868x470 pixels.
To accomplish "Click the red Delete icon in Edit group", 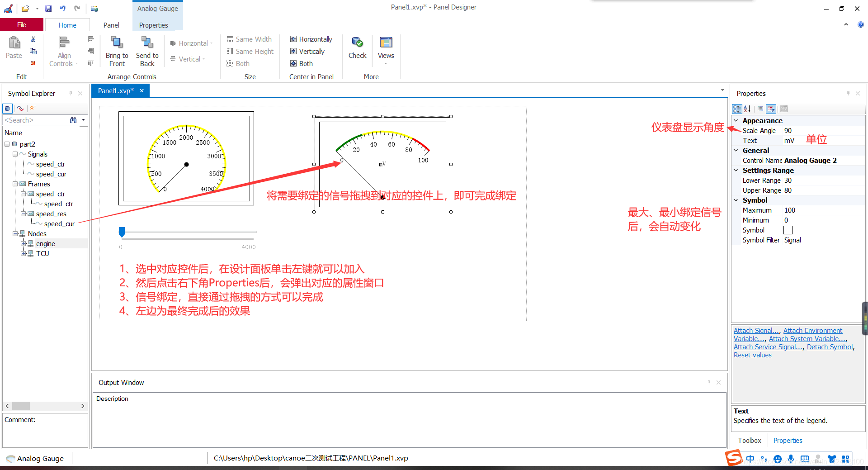I will point(33,63).
